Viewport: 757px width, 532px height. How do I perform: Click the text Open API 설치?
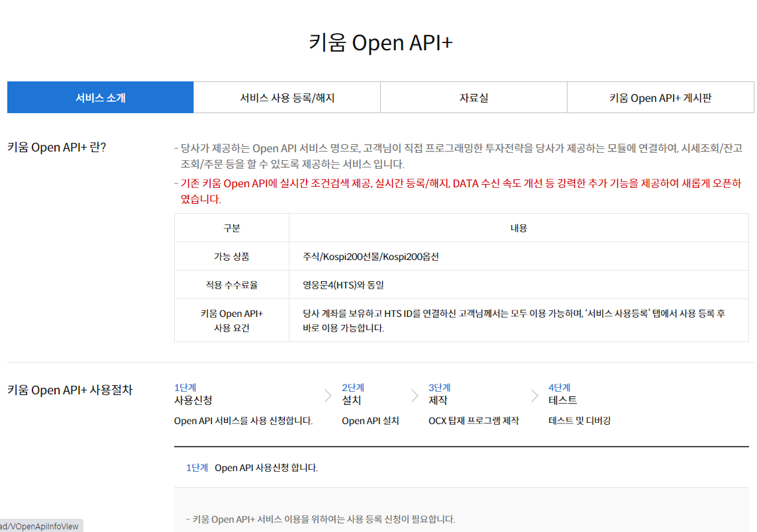[370, 421]
